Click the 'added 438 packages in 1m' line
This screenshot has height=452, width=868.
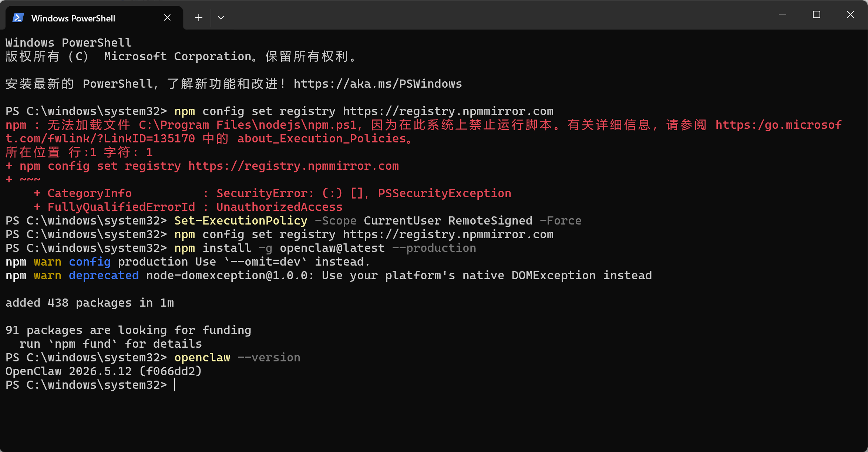[x=90, y=303]
